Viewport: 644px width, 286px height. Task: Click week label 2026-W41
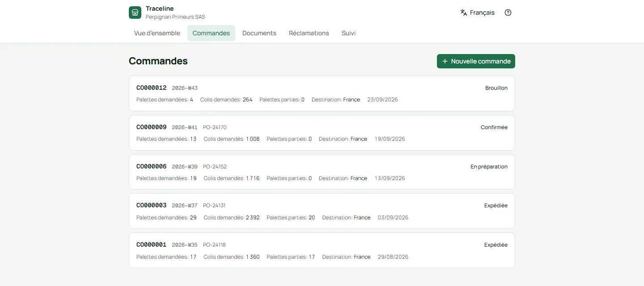(x=185, y=127)
